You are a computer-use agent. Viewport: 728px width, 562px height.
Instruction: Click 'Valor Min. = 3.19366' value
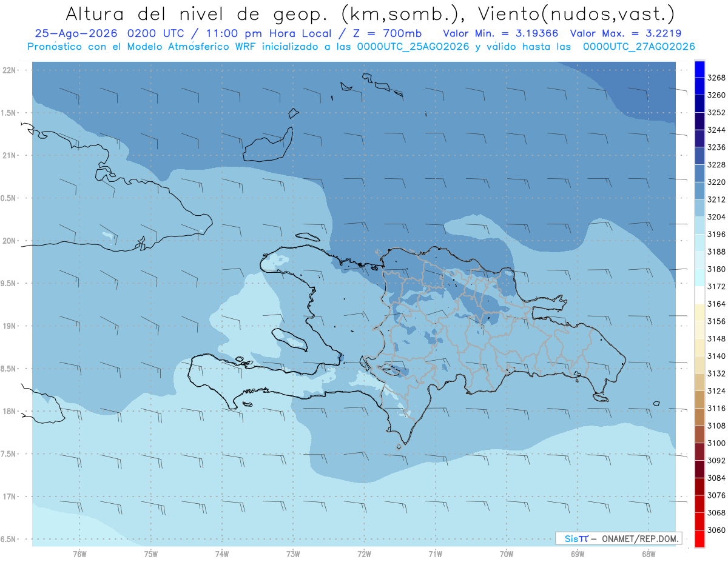point(500,33)
